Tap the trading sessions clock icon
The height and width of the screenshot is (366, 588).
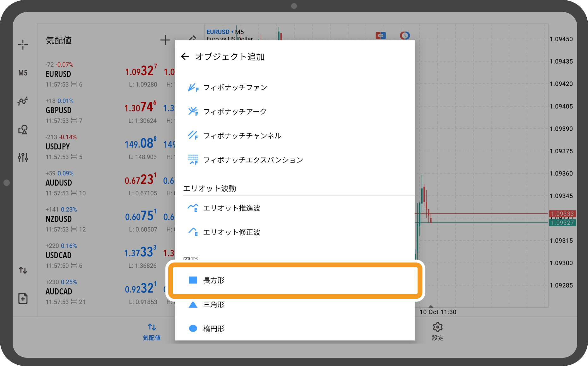tap(405, 36)
